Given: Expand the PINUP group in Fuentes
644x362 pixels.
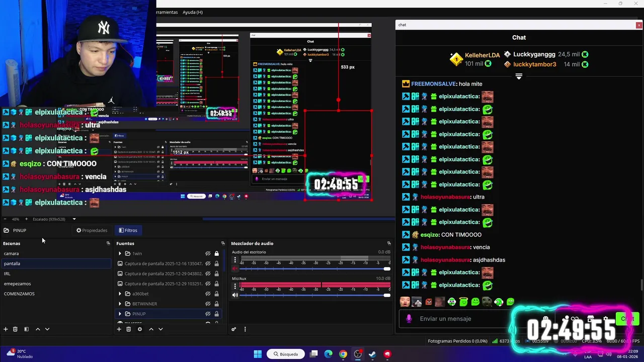Looking at the screenshot, I should 120,314.
